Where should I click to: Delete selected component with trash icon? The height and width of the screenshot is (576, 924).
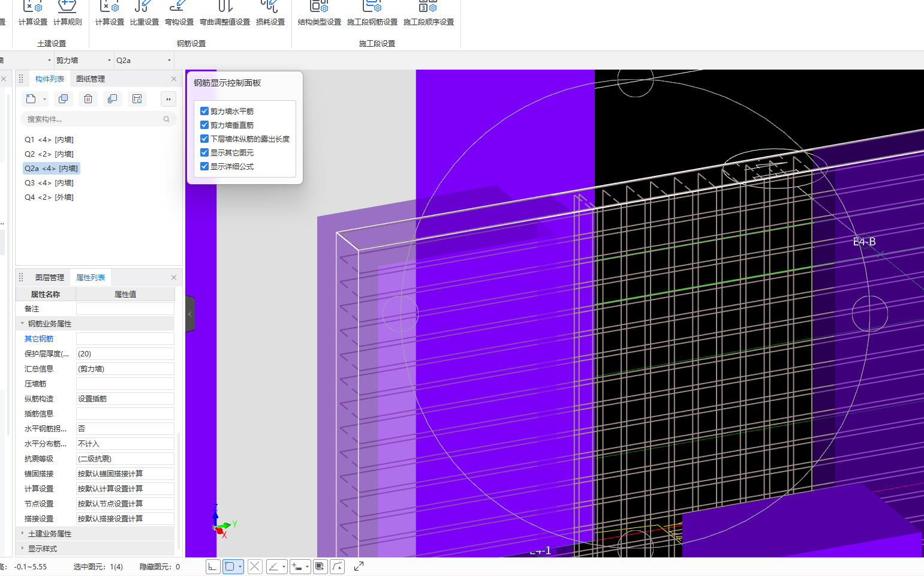click(88, 99)
